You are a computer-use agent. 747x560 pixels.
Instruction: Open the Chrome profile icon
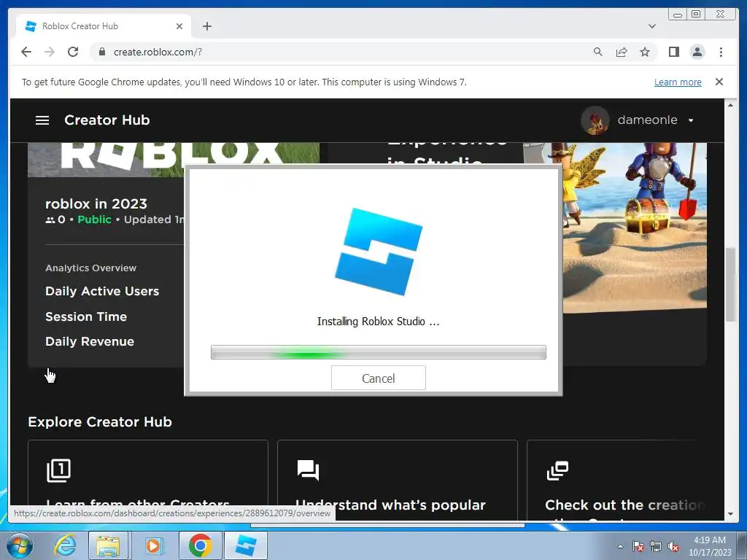(697, 52)
